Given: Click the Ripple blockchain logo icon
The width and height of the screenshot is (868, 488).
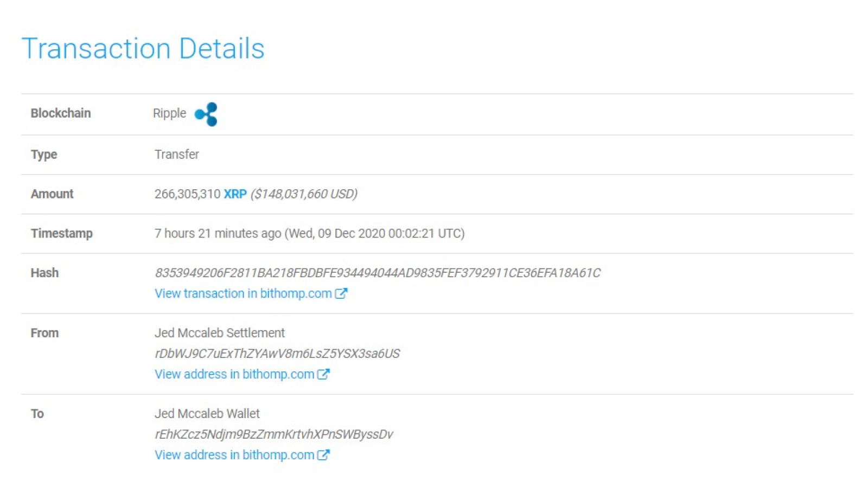Looking at the screenshot, I should click(206, 114).
